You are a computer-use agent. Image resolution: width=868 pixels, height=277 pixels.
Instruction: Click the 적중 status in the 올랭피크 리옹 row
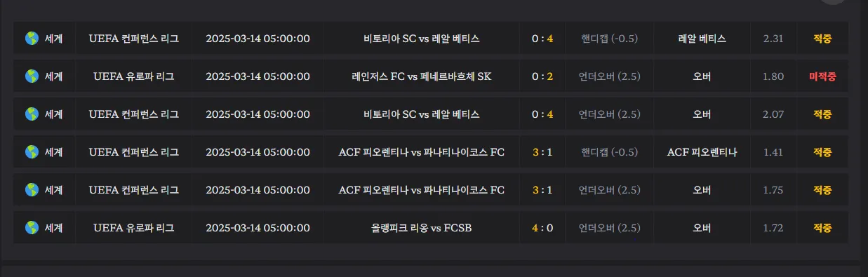pos(822,228)
